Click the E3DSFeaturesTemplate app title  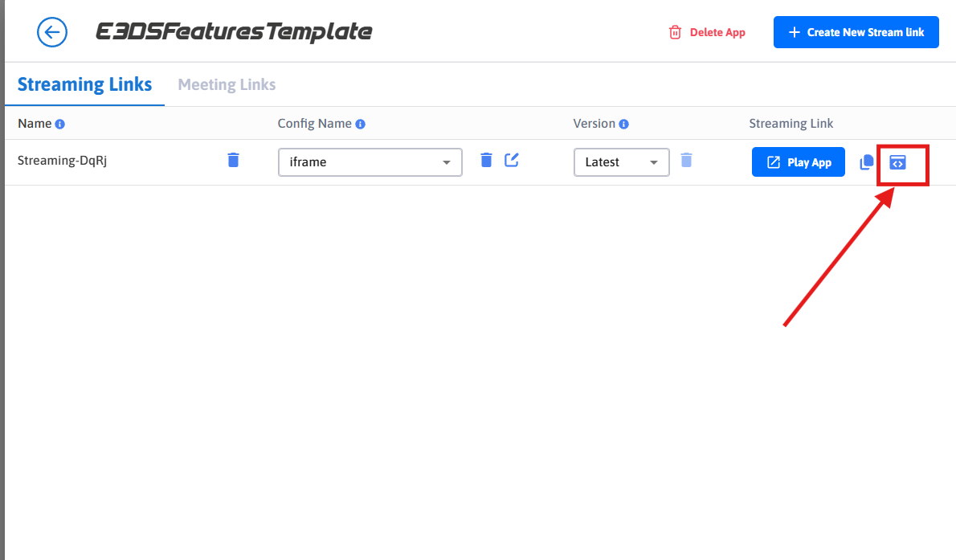(x=234, y=32)
